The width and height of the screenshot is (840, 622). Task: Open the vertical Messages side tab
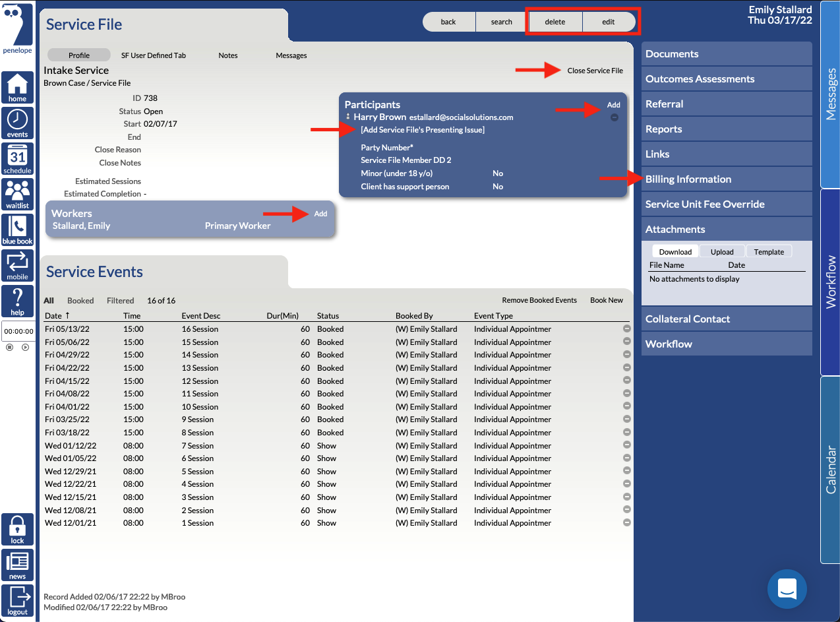(x=831, y=94)
